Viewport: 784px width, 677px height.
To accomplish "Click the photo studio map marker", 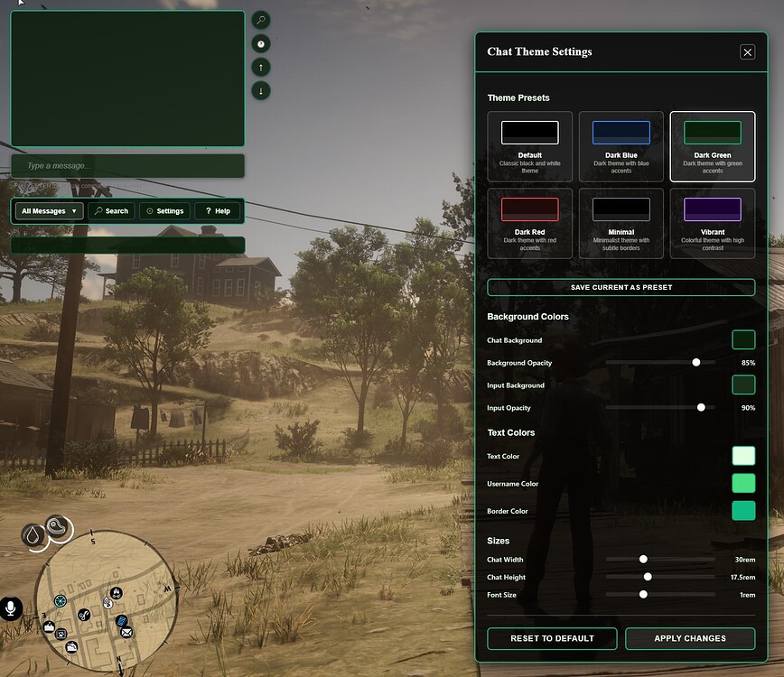I will pos(61,635).
